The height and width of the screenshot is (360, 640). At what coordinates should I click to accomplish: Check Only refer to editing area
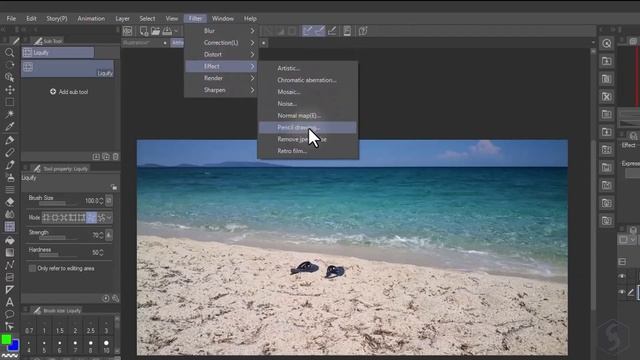click(x=32, y=268)
